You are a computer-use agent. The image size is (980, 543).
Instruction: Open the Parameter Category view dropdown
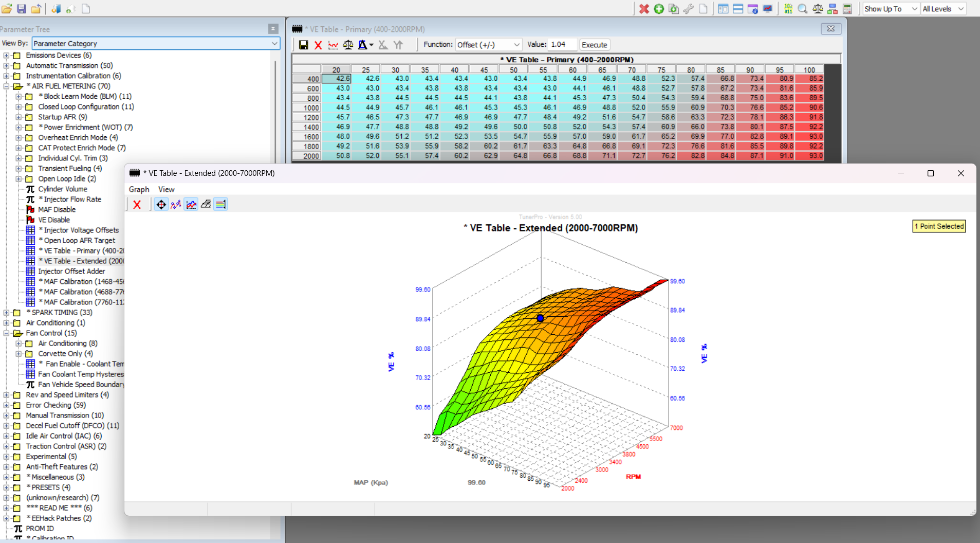pos(275,43)
